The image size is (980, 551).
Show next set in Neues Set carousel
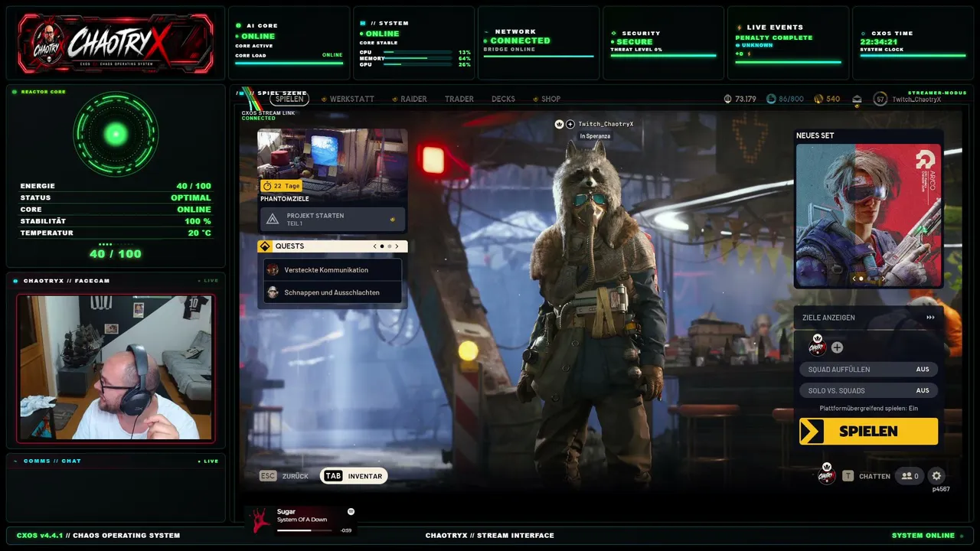[x=882, y=279]
